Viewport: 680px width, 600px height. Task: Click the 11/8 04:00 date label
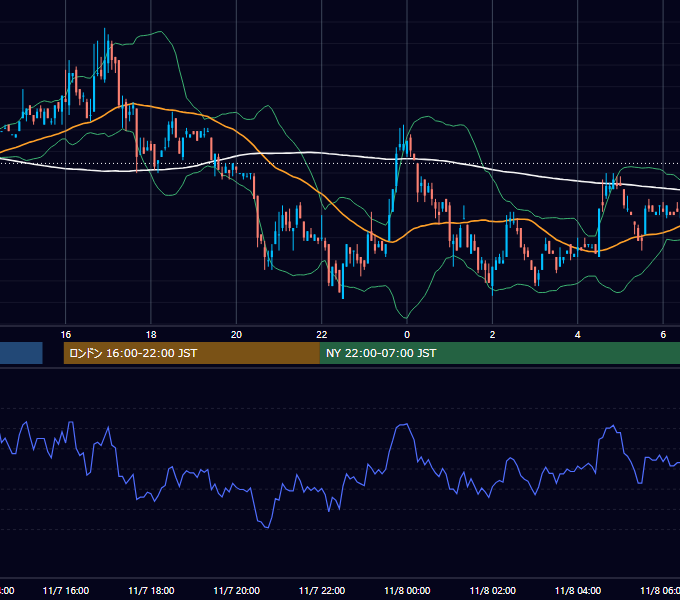[578, 591]
